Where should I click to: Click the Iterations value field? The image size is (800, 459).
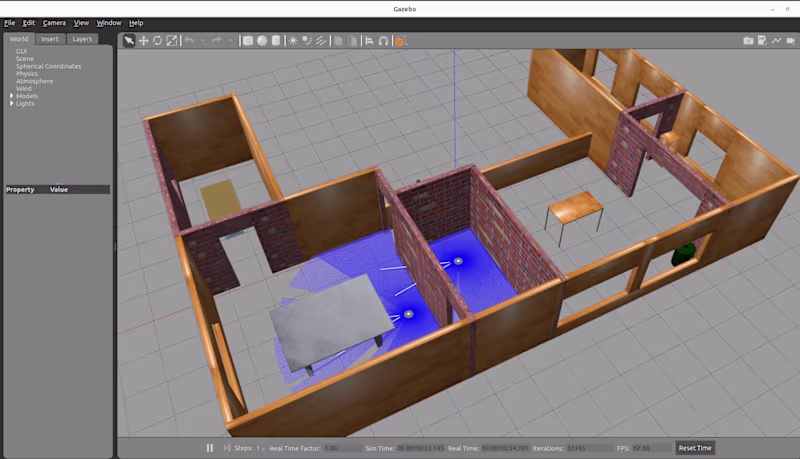tap(589, 448)
